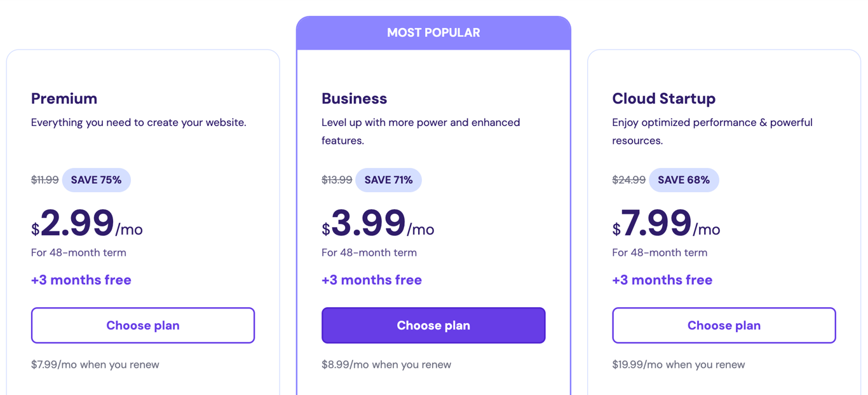Select the MOST POPULAR banner
This screenshot has height=395, width=868.
pyautogui.click(x=433, y=32)
